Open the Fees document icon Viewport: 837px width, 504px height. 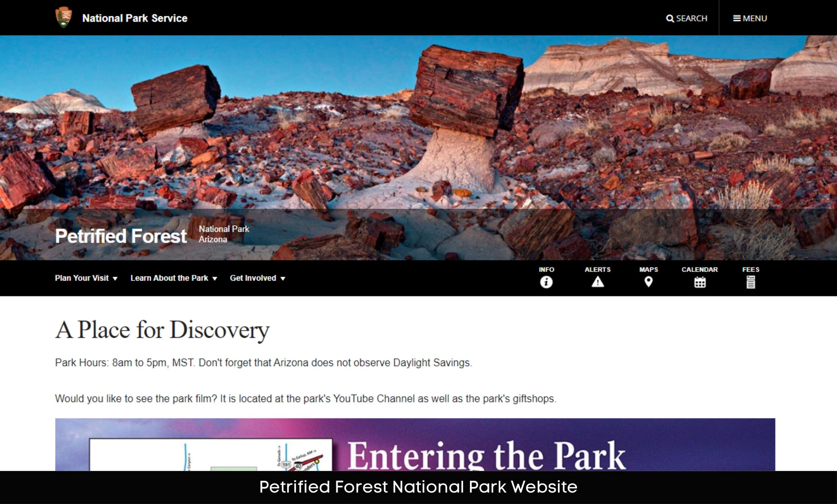[751, 282]
